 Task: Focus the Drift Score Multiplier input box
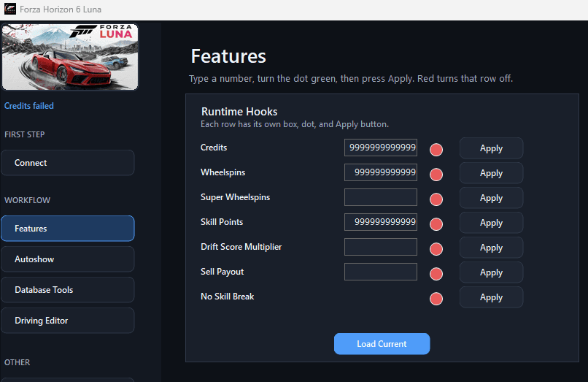coord(381,247)
